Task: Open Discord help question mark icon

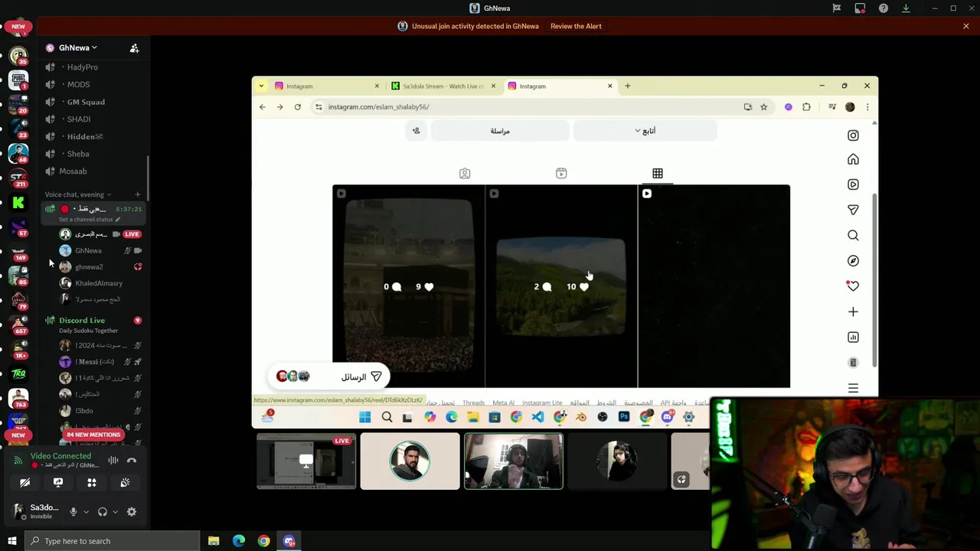Action: (x=884, y=8)
